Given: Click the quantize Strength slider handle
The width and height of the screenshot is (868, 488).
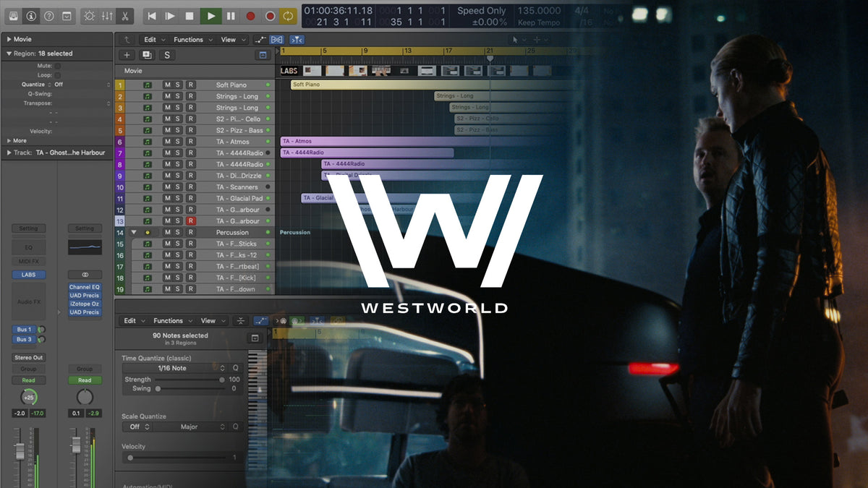Looking at the screenshot, I should (x=222, y=380).
